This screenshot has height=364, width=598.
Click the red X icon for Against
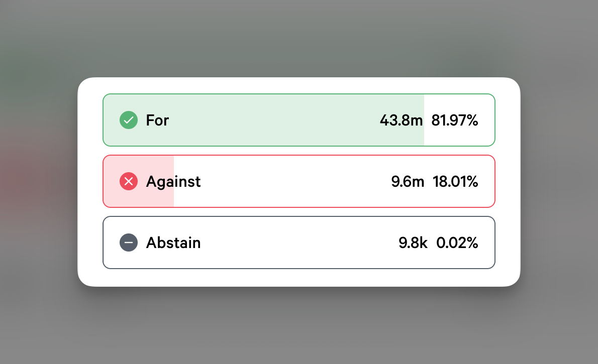(129, 181)
